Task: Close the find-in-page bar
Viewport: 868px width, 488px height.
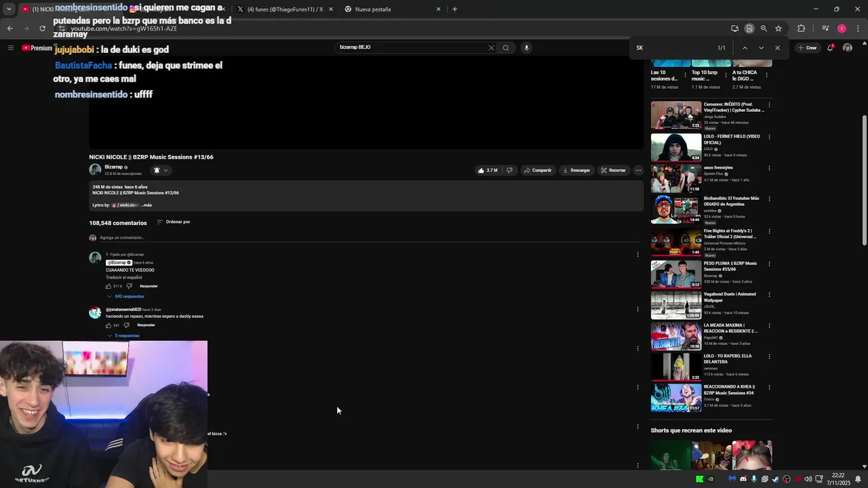Action: [777, 47]
